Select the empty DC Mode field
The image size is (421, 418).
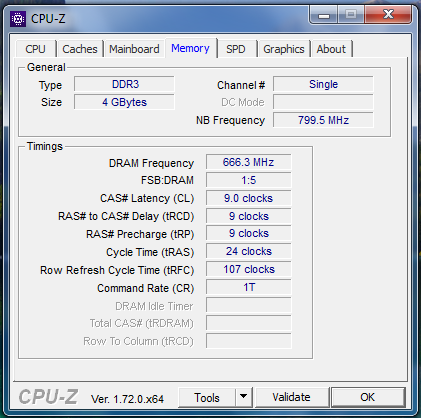[323, 102]
